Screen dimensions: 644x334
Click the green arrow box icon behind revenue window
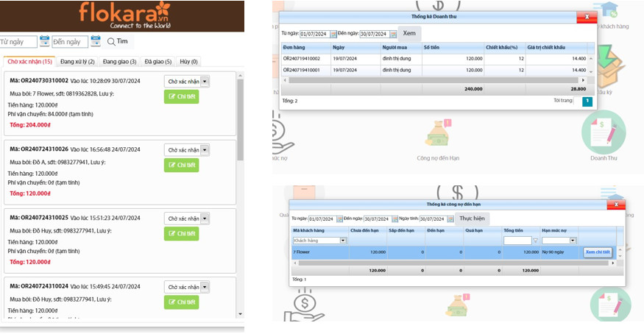pyautogui.click(x=611, y=65)
